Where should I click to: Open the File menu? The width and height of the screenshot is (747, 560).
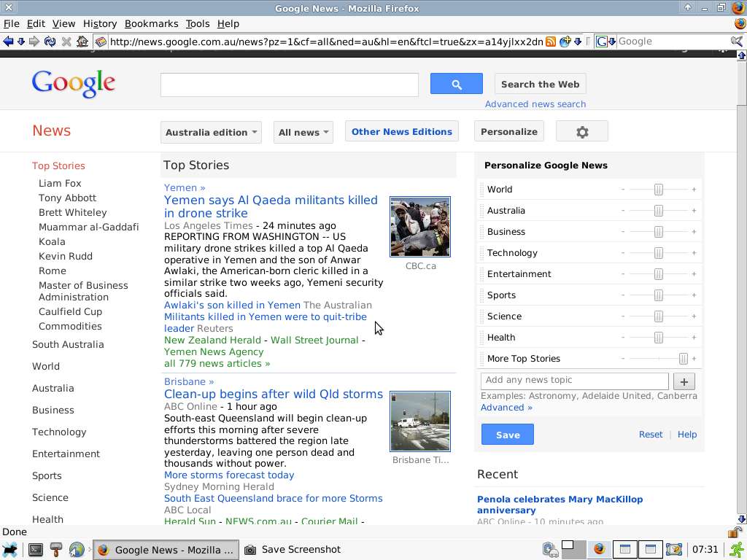click(12, 24)
